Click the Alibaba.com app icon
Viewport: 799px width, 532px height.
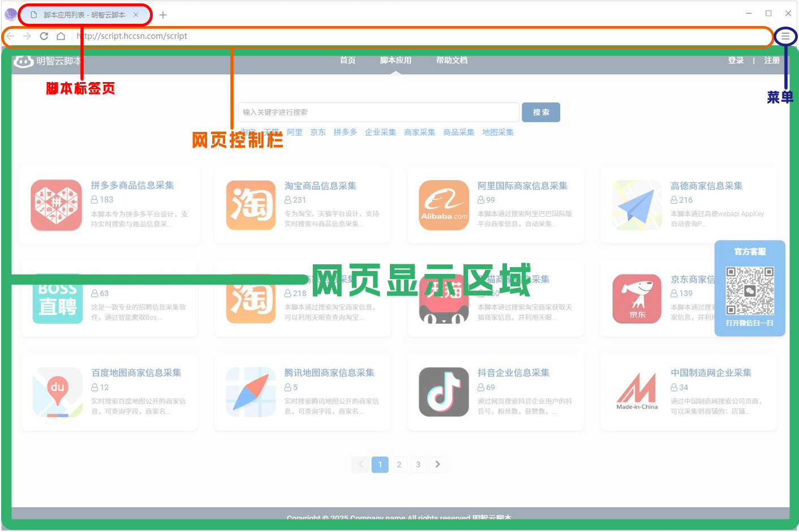[444, 205]
